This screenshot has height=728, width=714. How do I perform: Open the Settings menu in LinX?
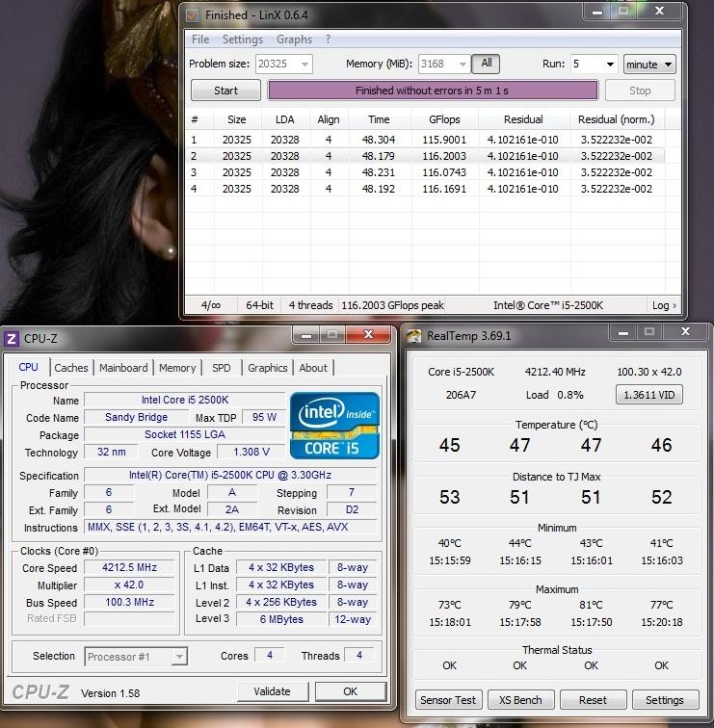tap(243, 39)
